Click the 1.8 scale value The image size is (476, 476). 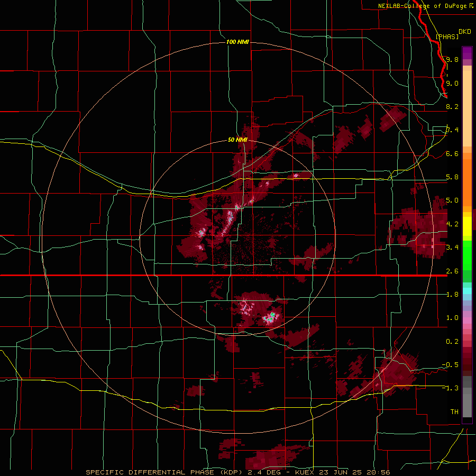(x=452, y=295)
